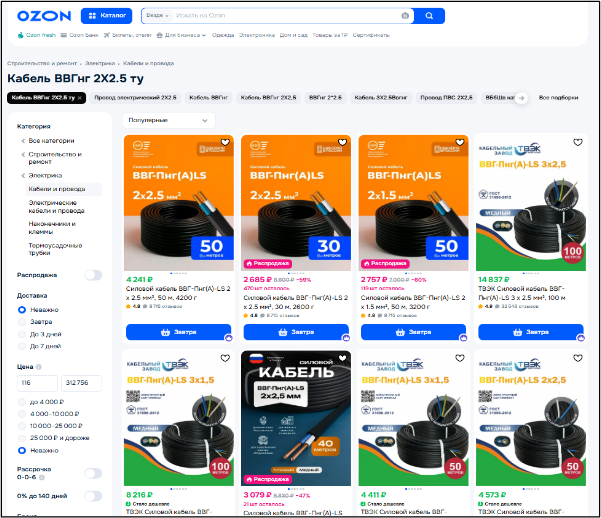The height and width of the screenshot is (518, 601).
Task: Add 14 837 ₽ ТВЭК cable to cart
Action: point(531,332)
